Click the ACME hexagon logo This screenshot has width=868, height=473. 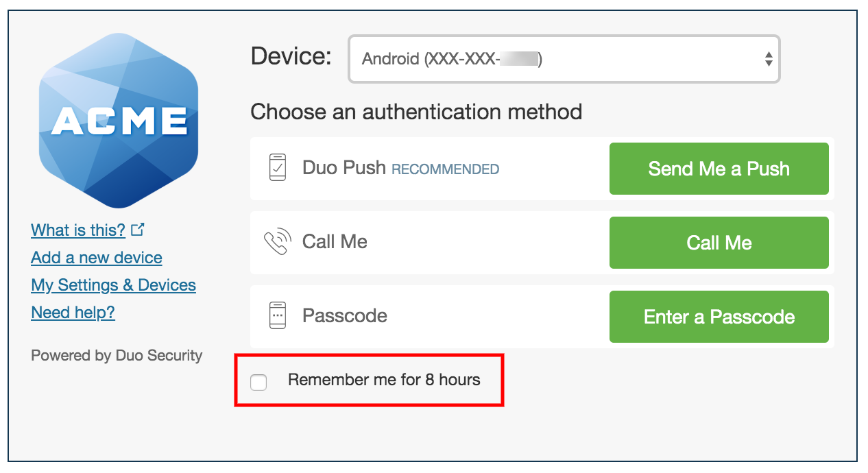(x=118, y=119)
